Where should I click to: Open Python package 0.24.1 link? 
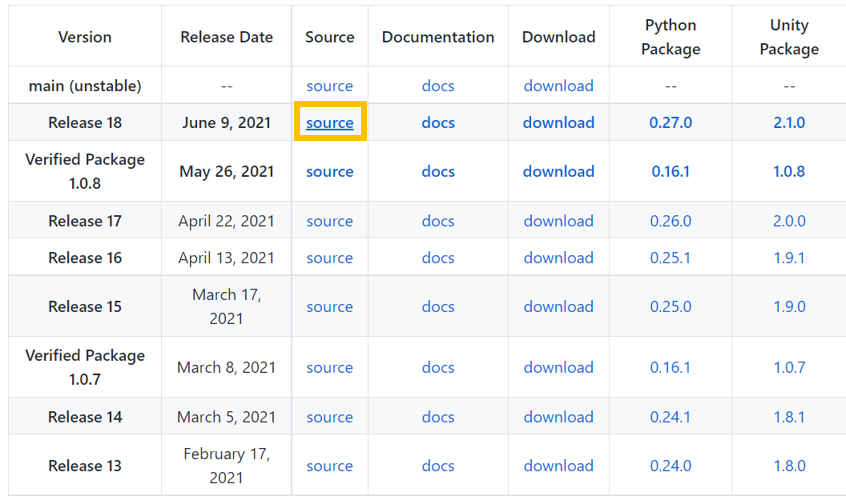click(670, 417)
